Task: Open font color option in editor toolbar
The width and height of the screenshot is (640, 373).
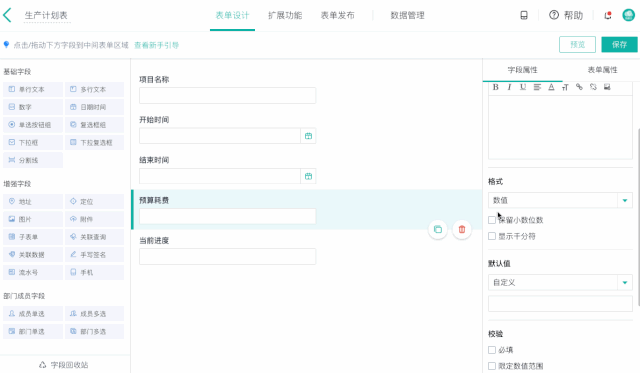Action: [x=551, y=87]
